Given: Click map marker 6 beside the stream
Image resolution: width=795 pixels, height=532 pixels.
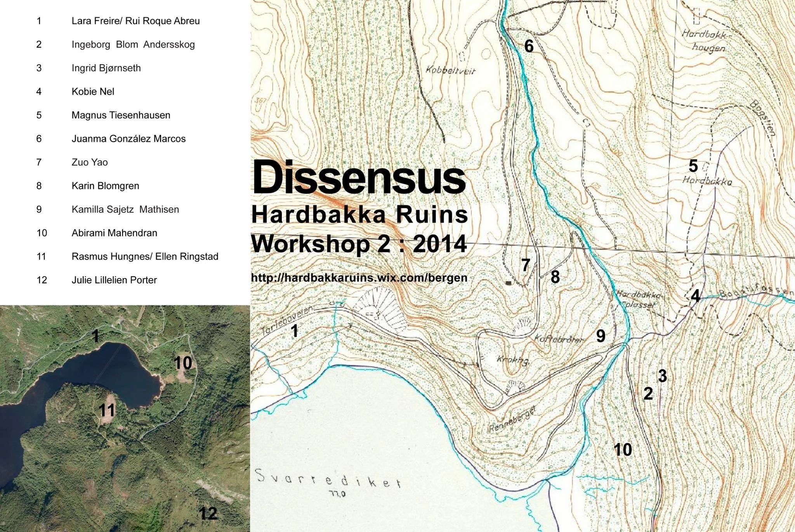Looking at the screenshot, I should pyautogui.click(x=529, y=46).
